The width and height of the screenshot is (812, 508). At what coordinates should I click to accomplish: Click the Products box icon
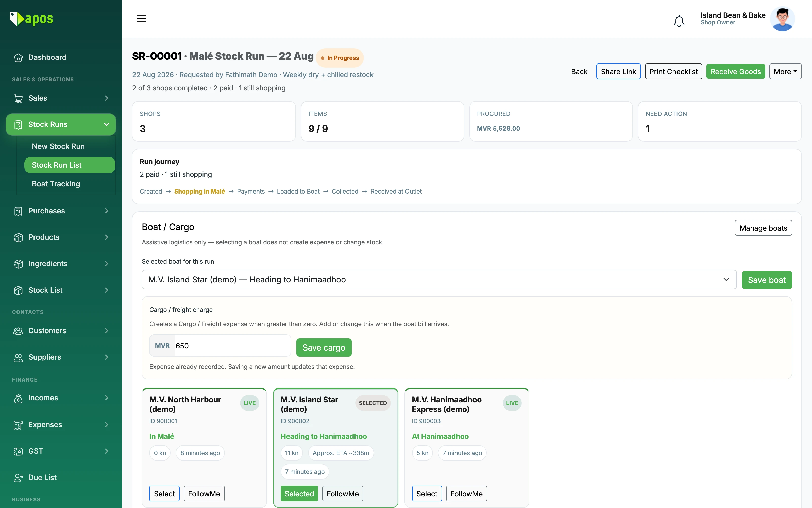point(18,237)
